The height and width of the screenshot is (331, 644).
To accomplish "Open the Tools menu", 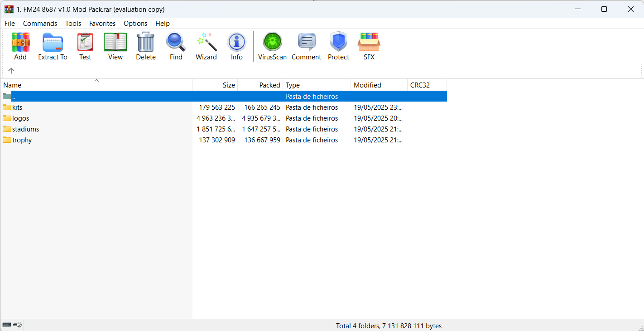I will pyautogui.click(x=73, y=24).
